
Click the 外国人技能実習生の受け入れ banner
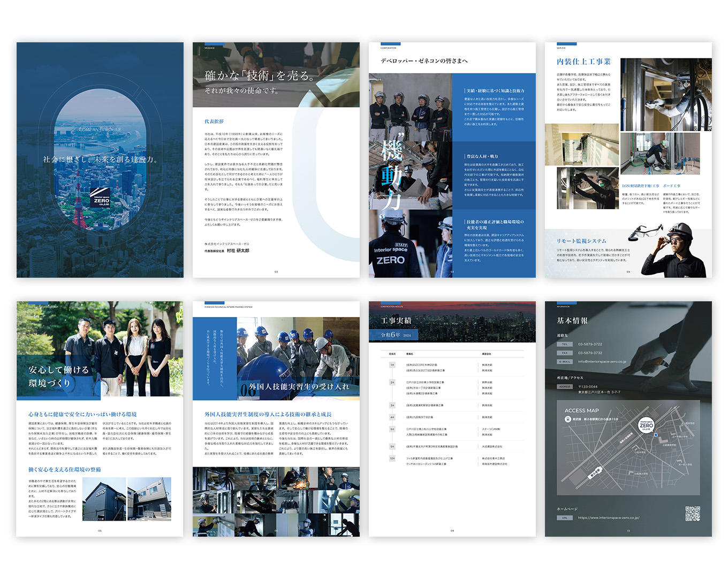(x=299, y=386)
